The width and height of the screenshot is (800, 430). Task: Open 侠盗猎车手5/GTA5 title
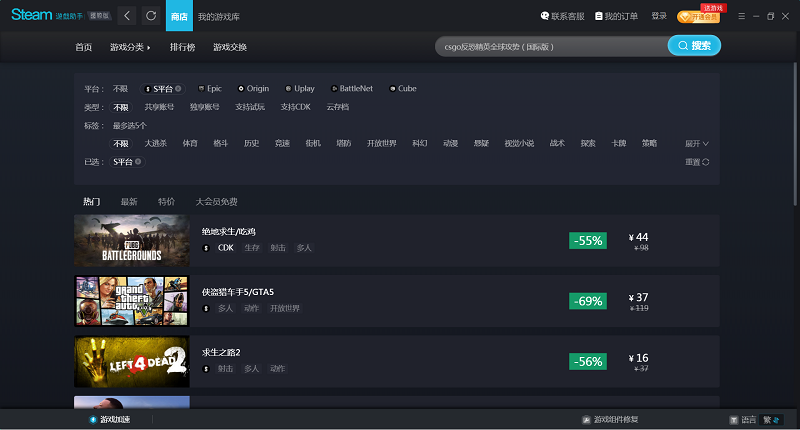(x=238, y=292)
